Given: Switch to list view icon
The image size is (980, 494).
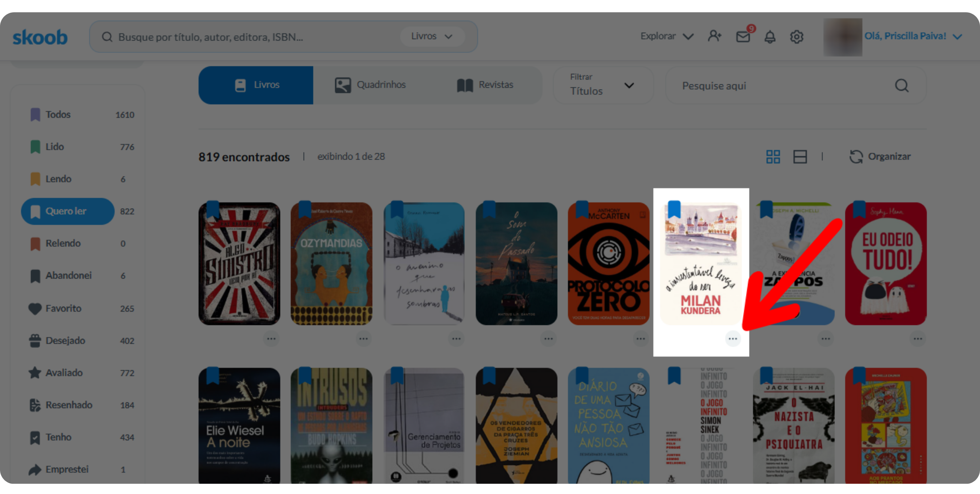Looking at the screenshot, I should click(800, 157).
